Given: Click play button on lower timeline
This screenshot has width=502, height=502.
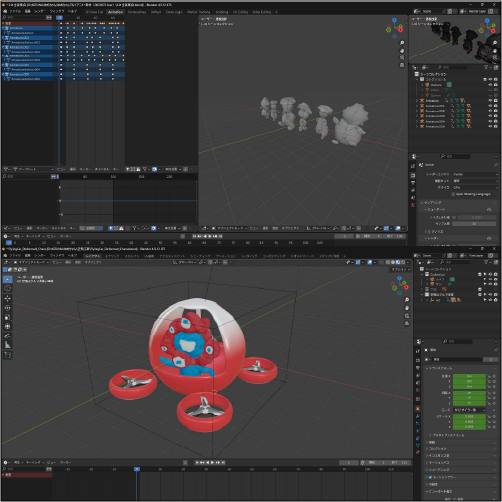Looking at the screenshot, I should click(x=212, y=463).
